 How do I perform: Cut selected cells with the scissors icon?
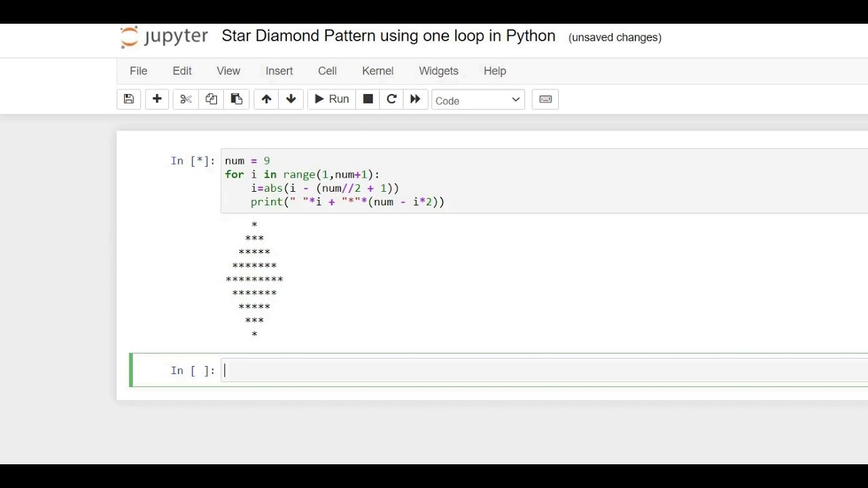coord(186,99)
